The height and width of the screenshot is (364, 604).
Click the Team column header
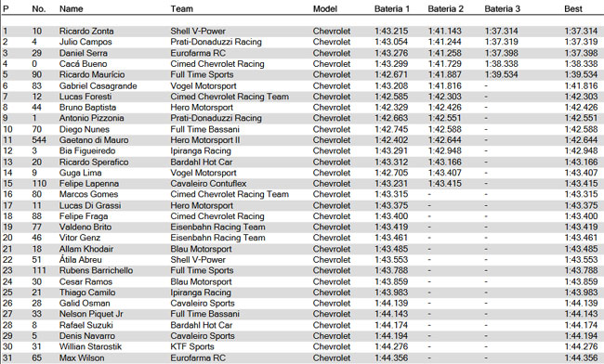coord(182,8)
